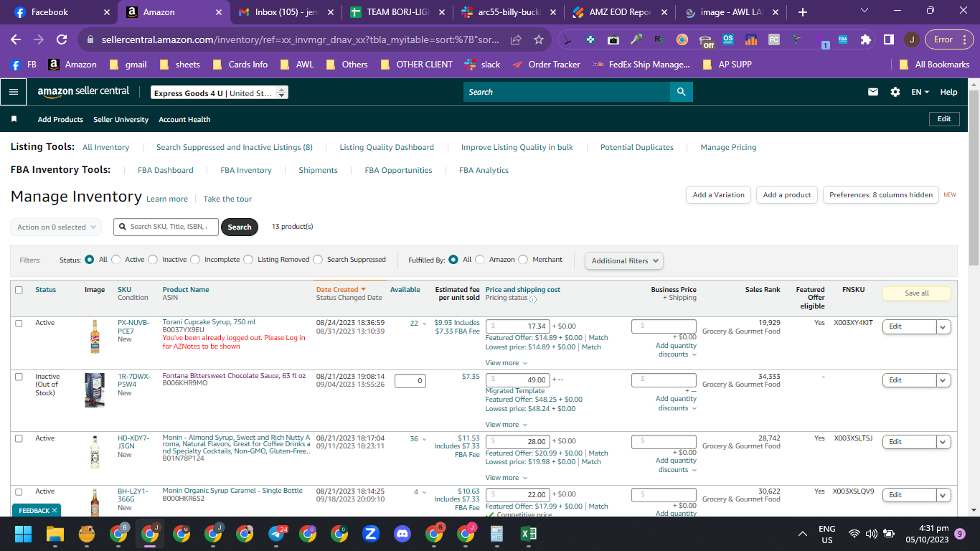The image size is (980, 551).
Task: Open the Chrome extensions puzzle icon
Action: point(866,39)
